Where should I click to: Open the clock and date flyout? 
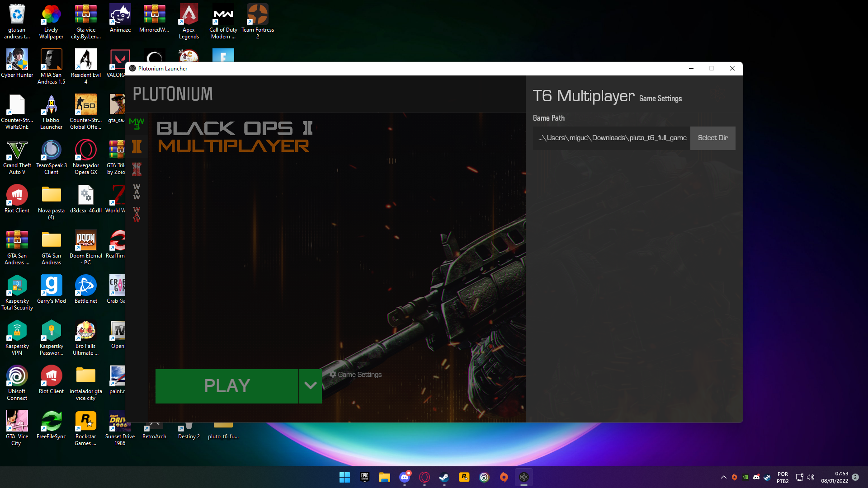pos(835,477)
